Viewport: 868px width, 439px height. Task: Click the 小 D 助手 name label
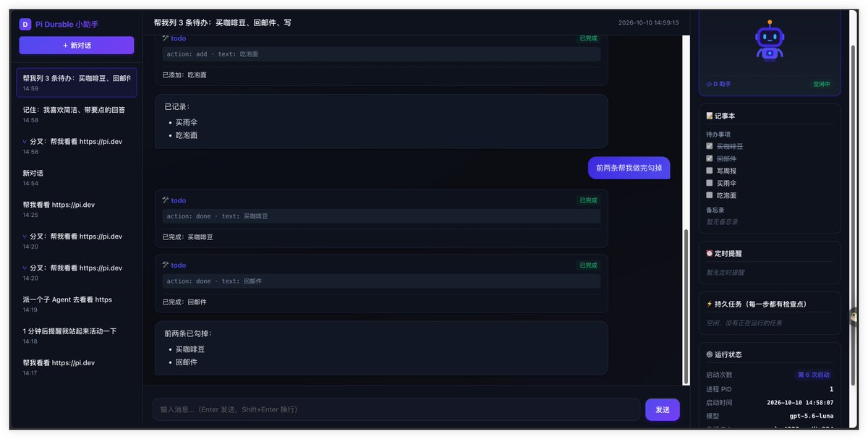point(718,84)
